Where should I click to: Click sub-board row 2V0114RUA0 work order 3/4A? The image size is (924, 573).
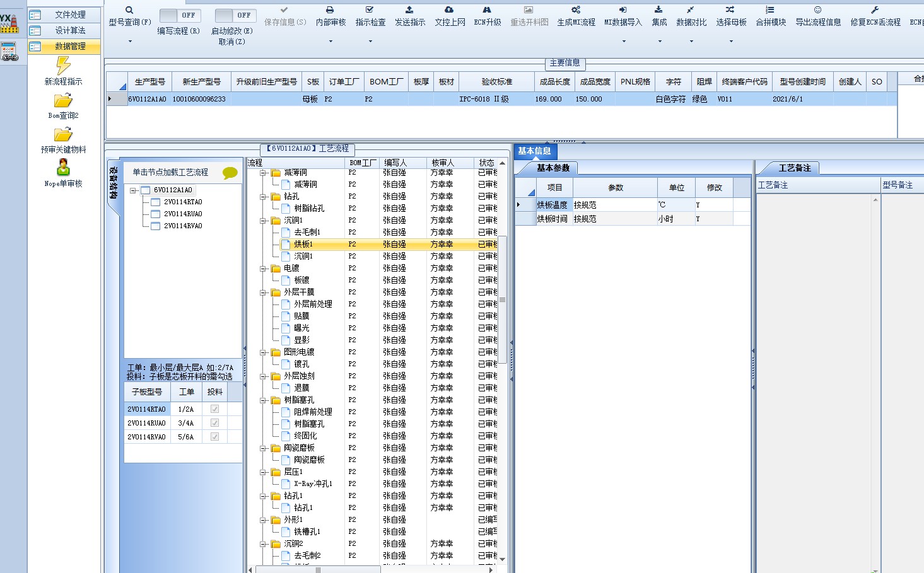coord(185,424)
